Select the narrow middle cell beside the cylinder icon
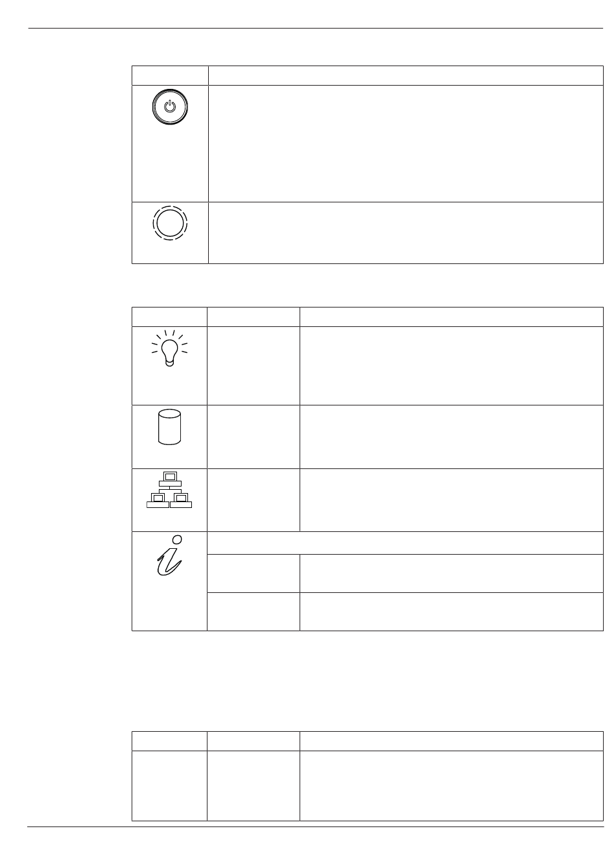Image resolution: width=616 pixels, height=844 pixels. tap(254, 437)
